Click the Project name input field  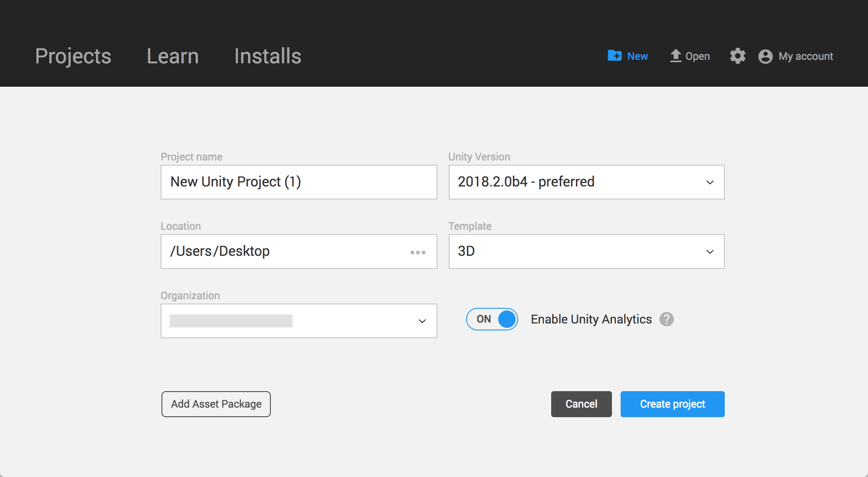point(299,182)
